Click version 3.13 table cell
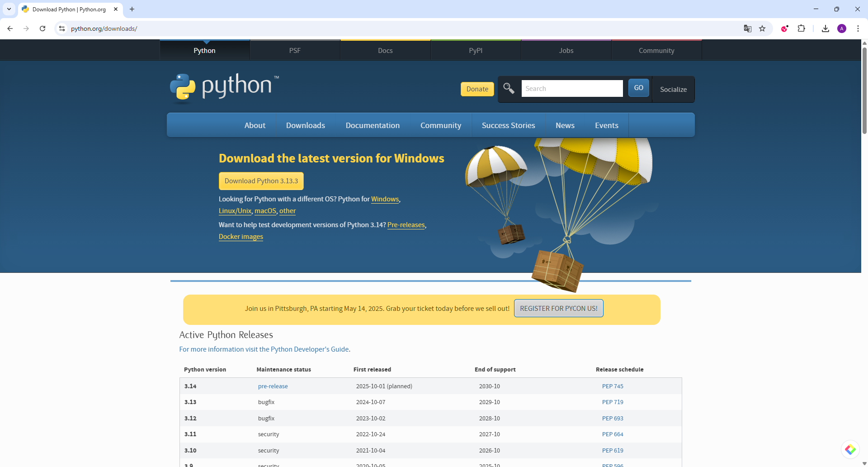This screenshot has width=868, height=467. (190, 402)
